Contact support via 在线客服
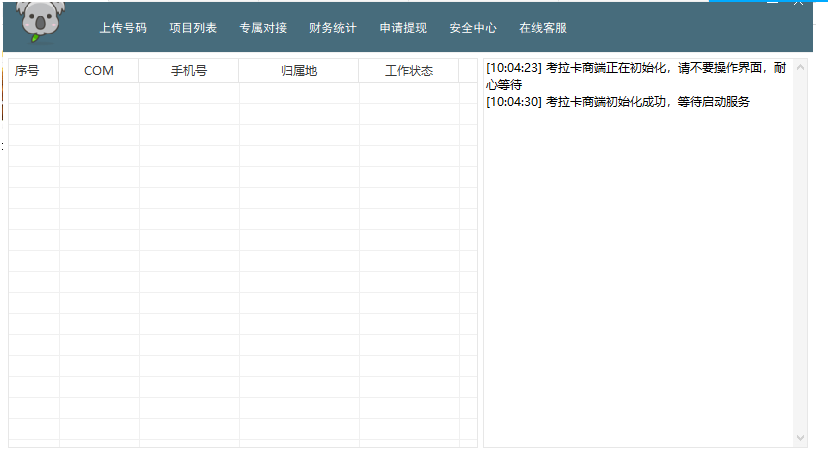The image size is (828, 450). tap(543, 28)
